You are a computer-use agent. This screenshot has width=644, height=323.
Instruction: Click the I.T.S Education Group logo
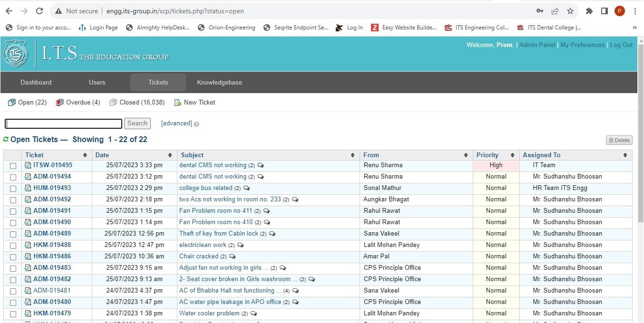click(x=86, y=54)
